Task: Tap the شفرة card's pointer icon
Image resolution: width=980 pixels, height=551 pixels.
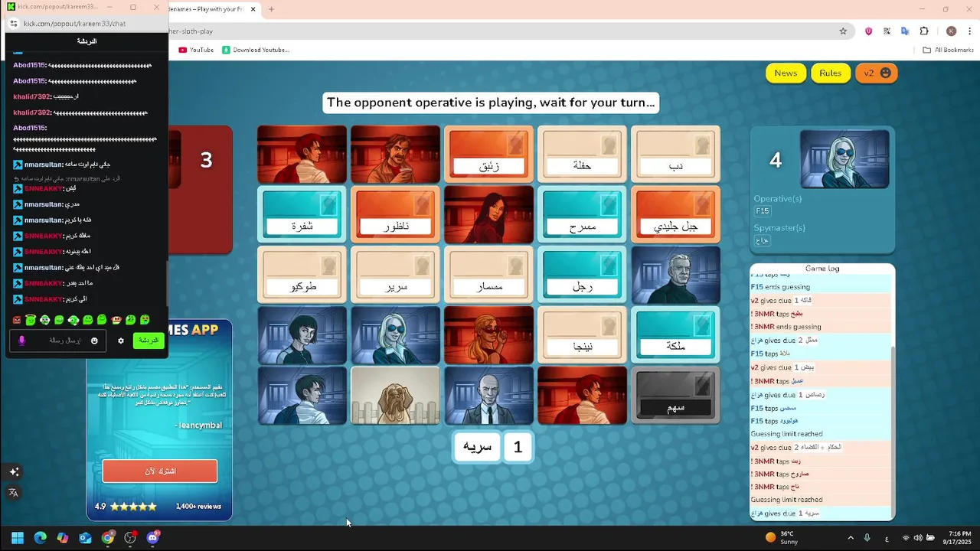Action: tap(328, 204)
